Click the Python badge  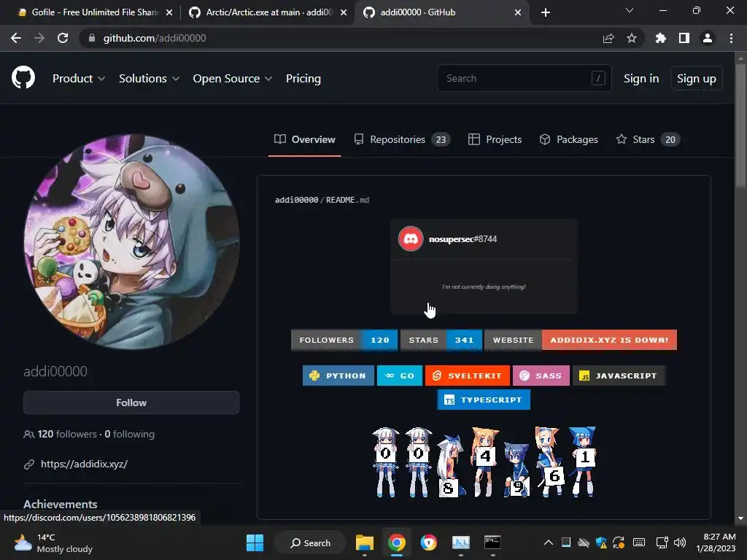(x=338, y=376)
